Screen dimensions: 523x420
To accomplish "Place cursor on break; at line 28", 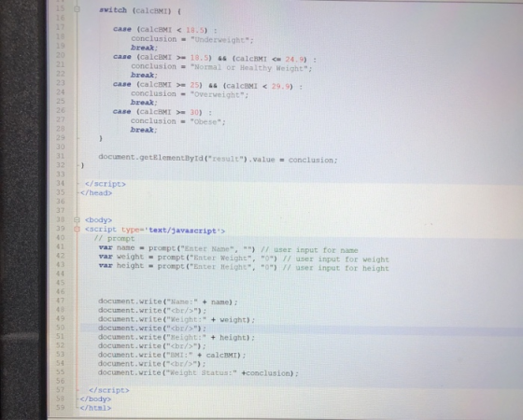I will click(144, 130).
